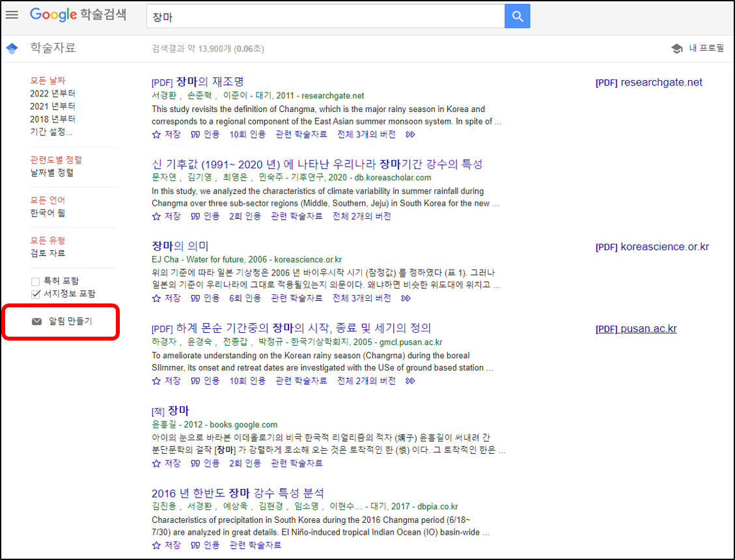Open [PDF] koreascience.or.kr link
Image resolution: width=735 pixels, height=560 pixels.
652,247
